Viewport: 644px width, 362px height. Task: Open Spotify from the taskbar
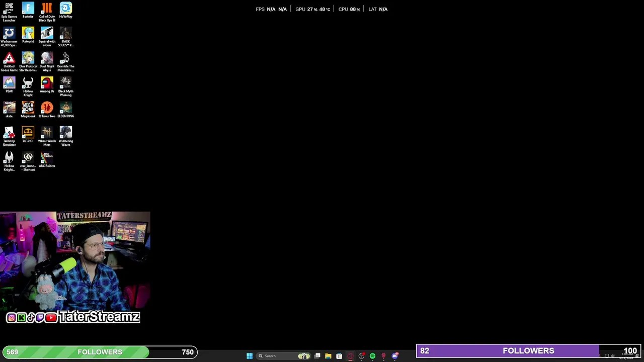pyautogui.click(x=372, y=356)
